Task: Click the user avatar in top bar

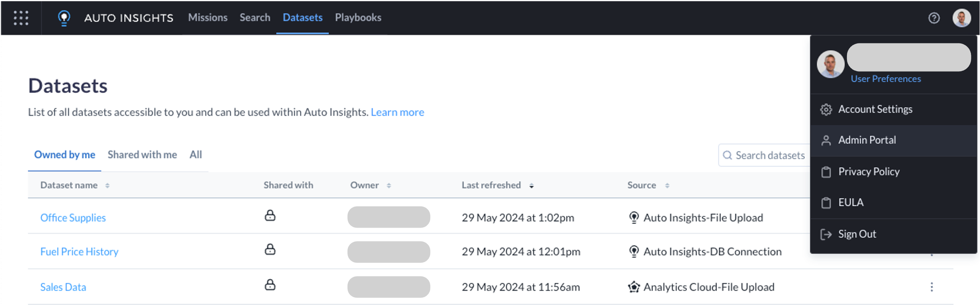Action: pos(961,18)
